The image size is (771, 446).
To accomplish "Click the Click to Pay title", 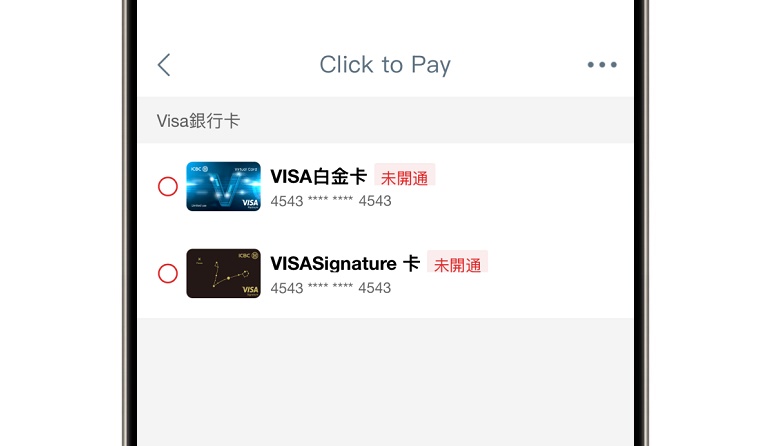I will pyautogui.click(x=385, y=65).
